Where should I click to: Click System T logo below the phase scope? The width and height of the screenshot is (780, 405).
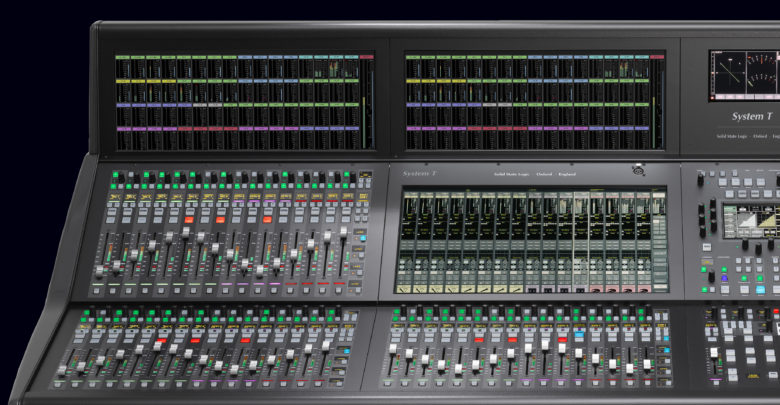[754, 116]
